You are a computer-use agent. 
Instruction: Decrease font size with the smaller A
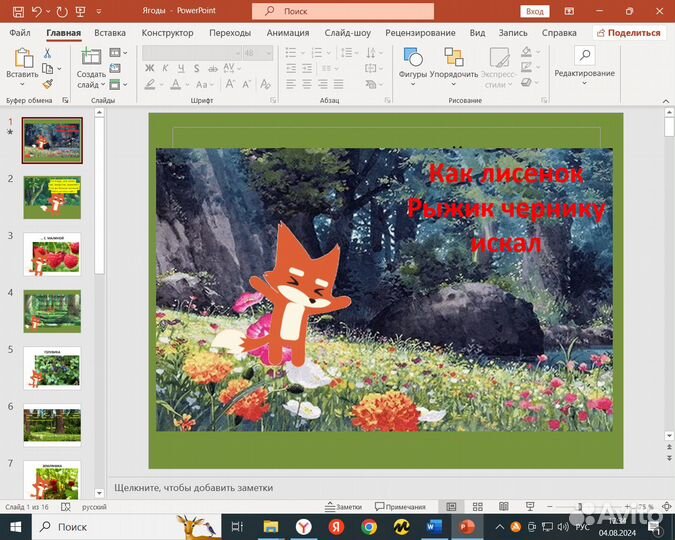(x=246, y=84)
